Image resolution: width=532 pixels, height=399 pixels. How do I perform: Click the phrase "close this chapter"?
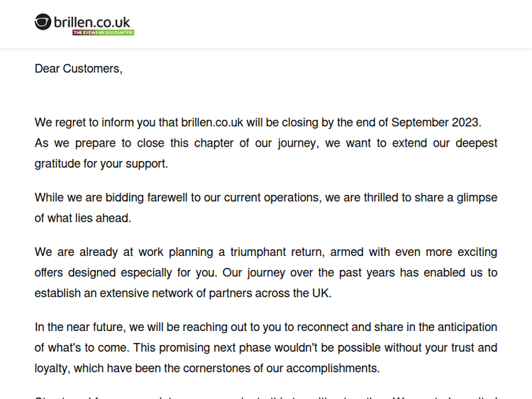[x=187, y=143]
